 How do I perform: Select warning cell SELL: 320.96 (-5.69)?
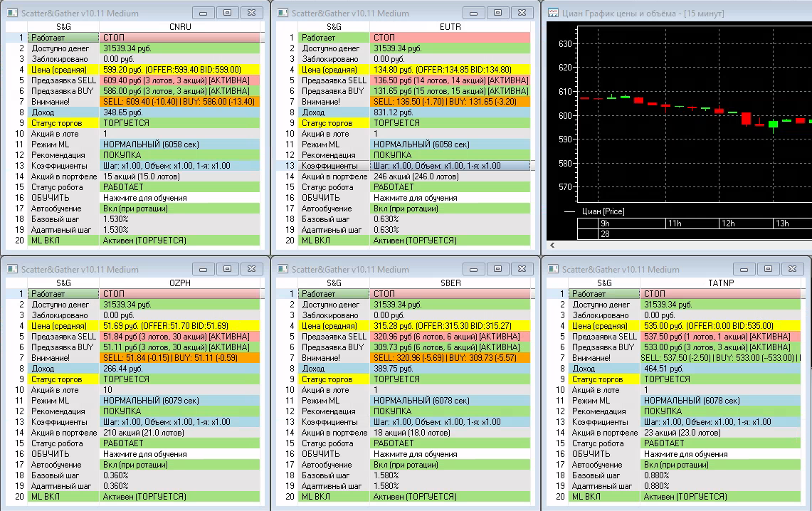pos(450,358)
